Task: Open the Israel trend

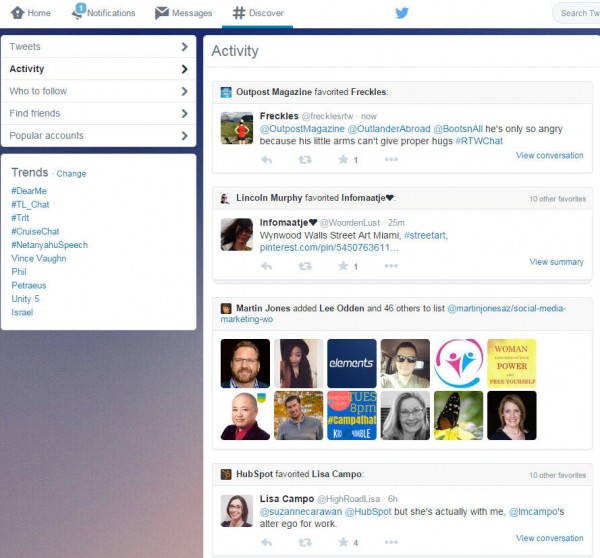Action: point(22,312)
